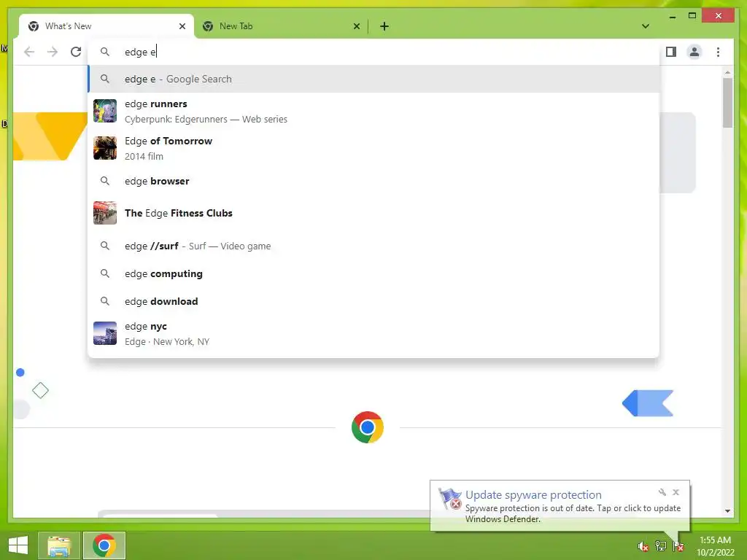747x560 pixels.
Task: Click the Edge Fitness Clubs thumbnail
Action: pos(105,213)
